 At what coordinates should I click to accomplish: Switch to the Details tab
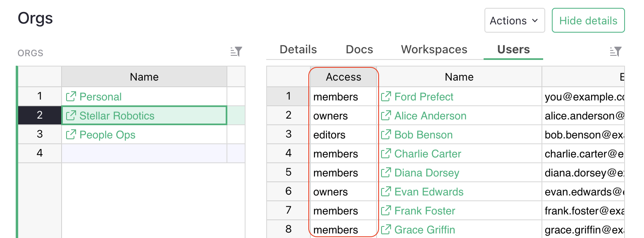298,49
